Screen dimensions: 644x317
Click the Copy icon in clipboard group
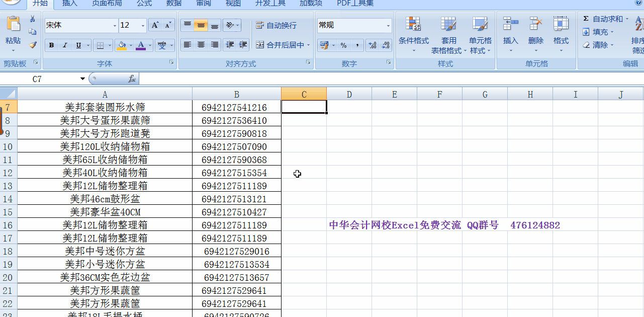point(33,32)
